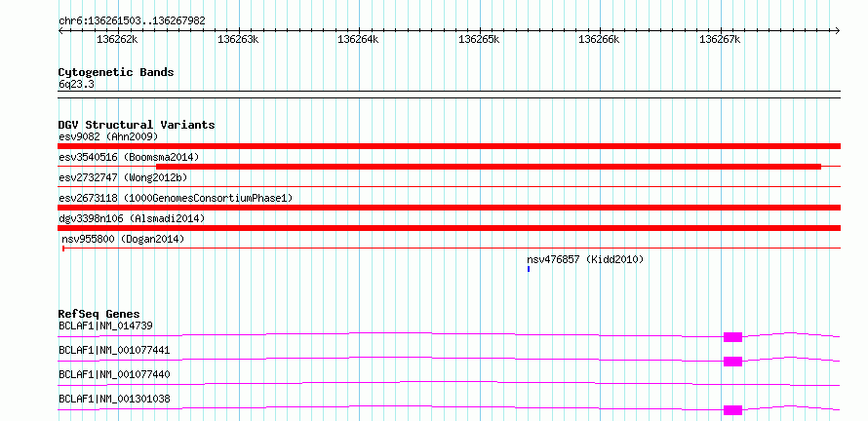Click the 136263k ruler position
868x421 pixels.
pos(238,39)
